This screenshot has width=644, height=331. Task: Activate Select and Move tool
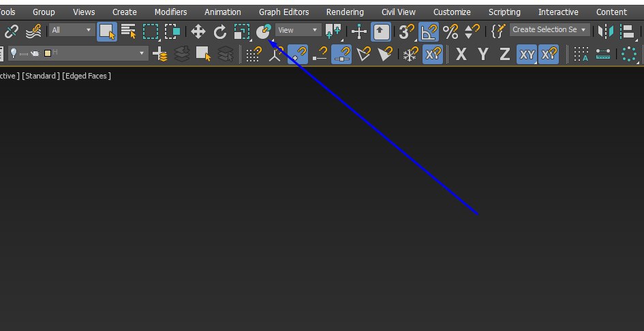pyautogui.click(x=198, y=31)
